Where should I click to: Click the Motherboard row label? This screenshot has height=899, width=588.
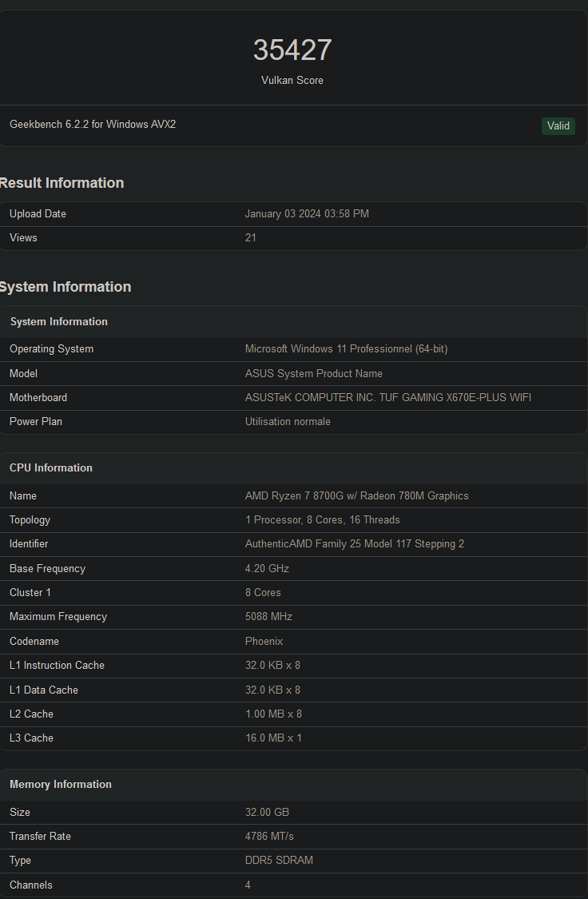(38, 398)
